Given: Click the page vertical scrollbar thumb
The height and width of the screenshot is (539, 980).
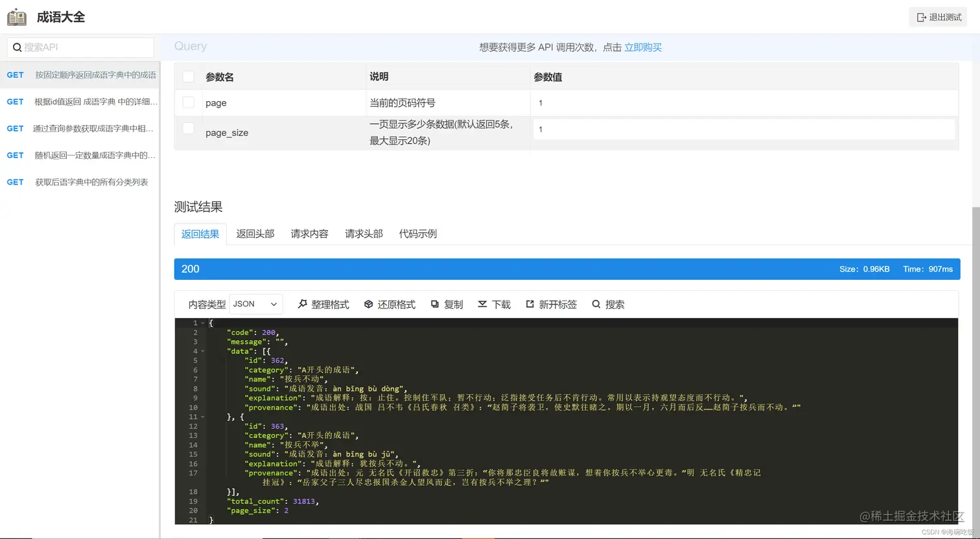Looking at the screenshot, I should [975, 373].
